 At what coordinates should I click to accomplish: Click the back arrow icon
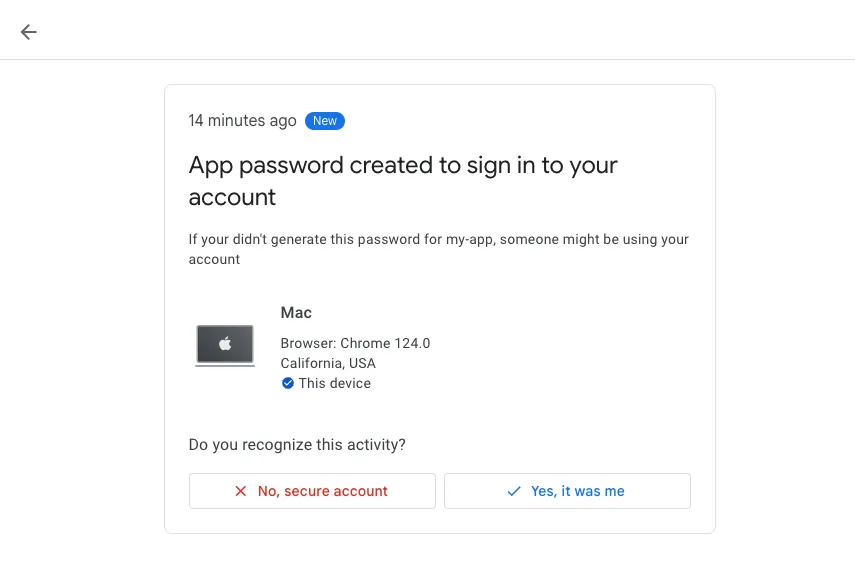[x=28, y=31]
